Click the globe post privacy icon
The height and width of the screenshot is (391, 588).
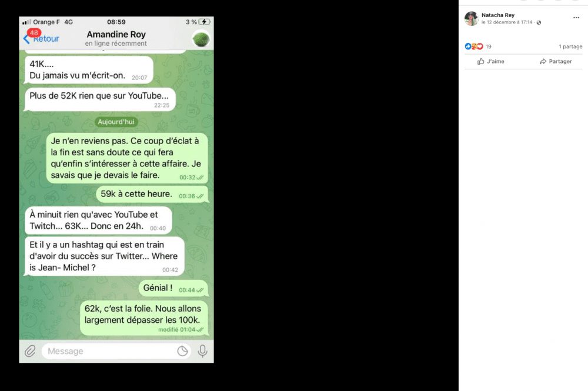[x=539, y=22]
